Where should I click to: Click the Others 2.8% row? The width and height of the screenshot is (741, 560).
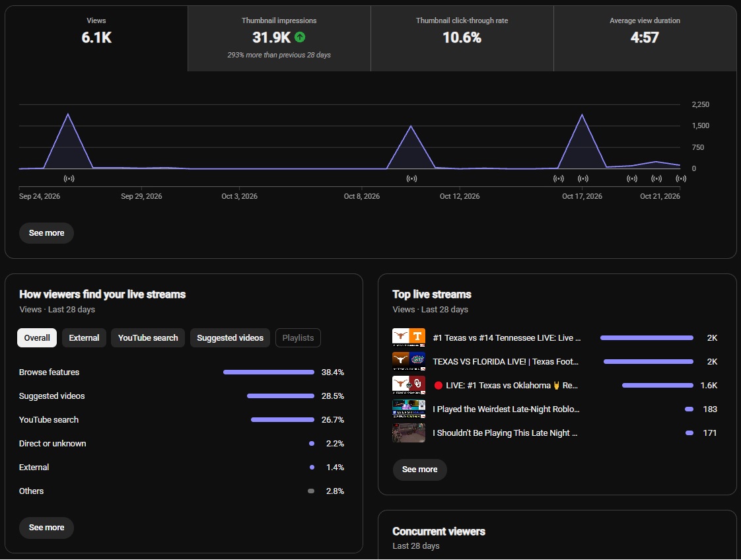[182, 491]
